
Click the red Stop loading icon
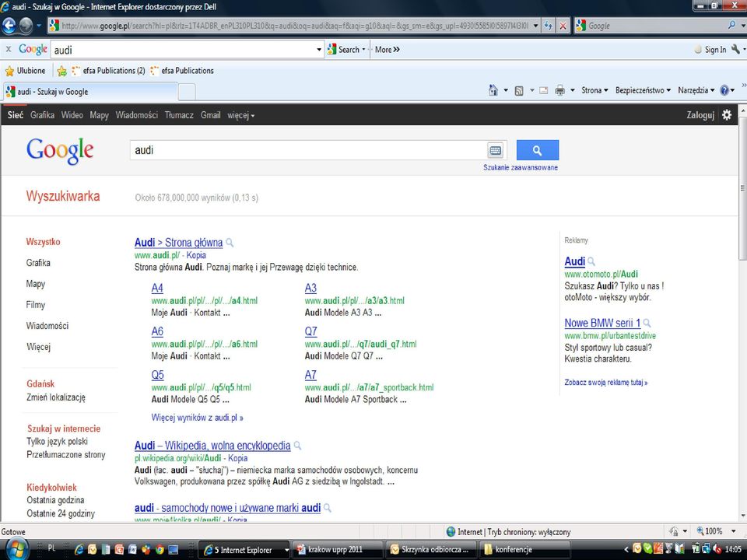click(563, 26)
